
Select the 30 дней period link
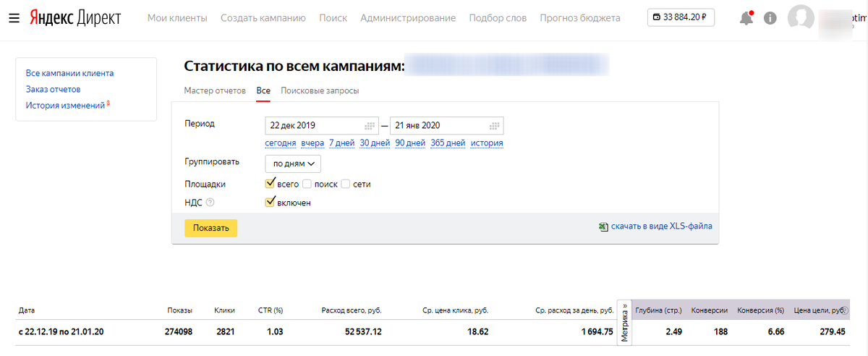tap(375, 143)
